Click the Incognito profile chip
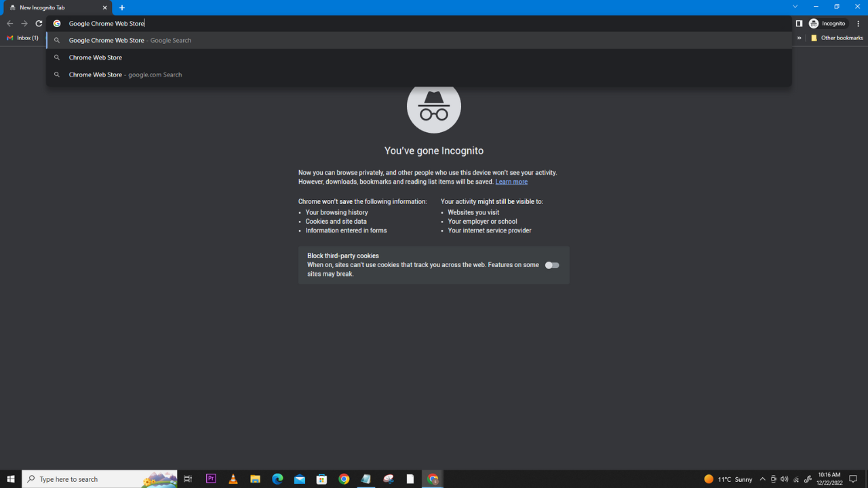The width and height of the screenshot is (868, 488). (x=827, y=24)
